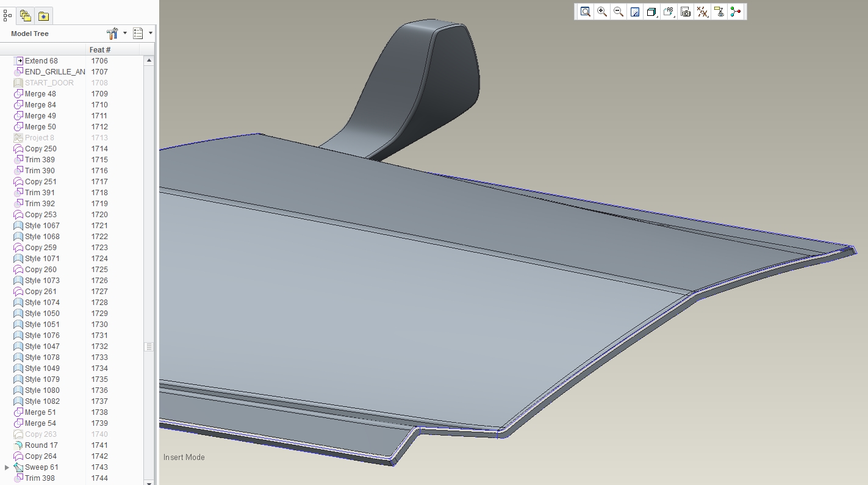Click the Refit zoom icon
The height and width of the screenshot is (485, 868).
pos(585,12)
